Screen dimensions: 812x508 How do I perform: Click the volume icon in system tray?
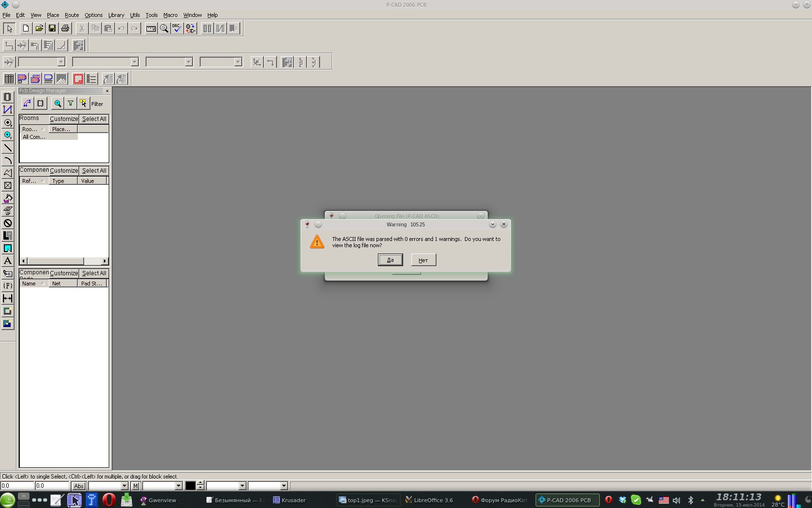tap(676, 500)
